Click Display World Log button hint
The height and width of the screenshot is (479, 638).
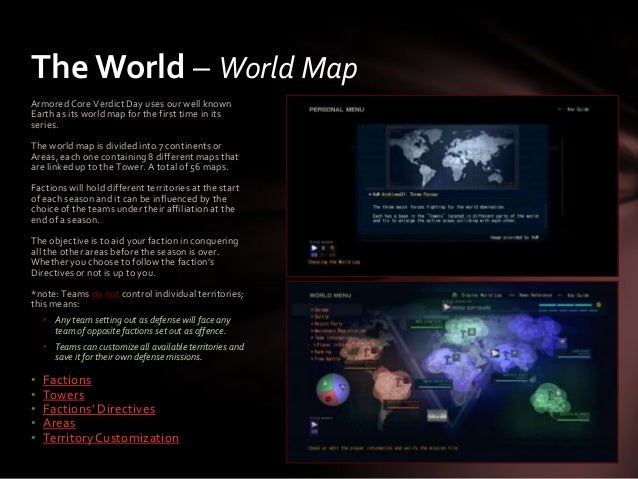(477, 295)
